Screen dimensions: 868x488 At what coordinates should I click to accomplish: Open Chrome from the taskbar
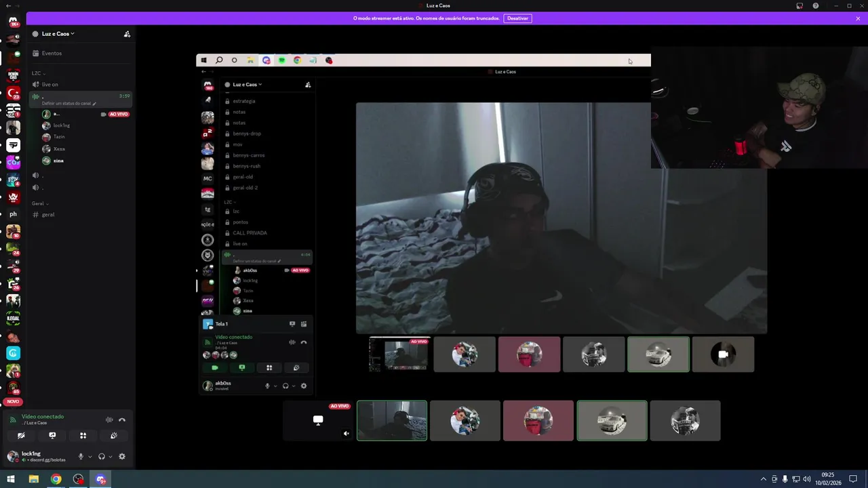[56, 479]
